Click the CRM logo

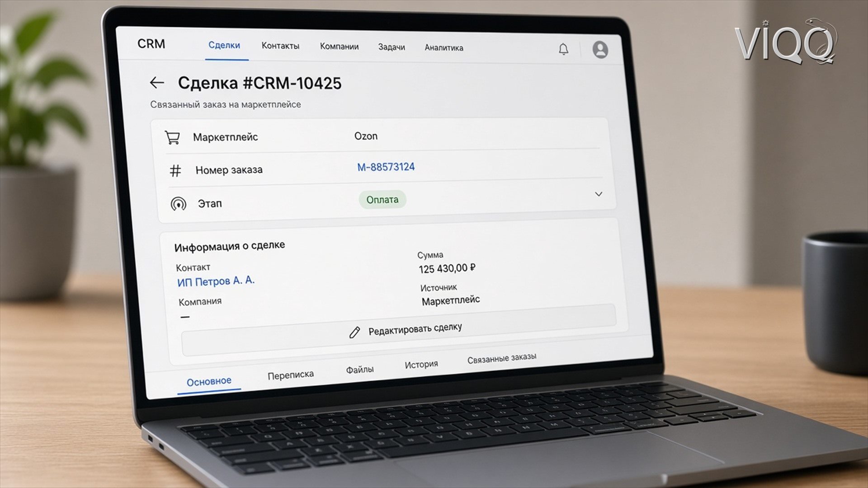click(x=151, y=44)
